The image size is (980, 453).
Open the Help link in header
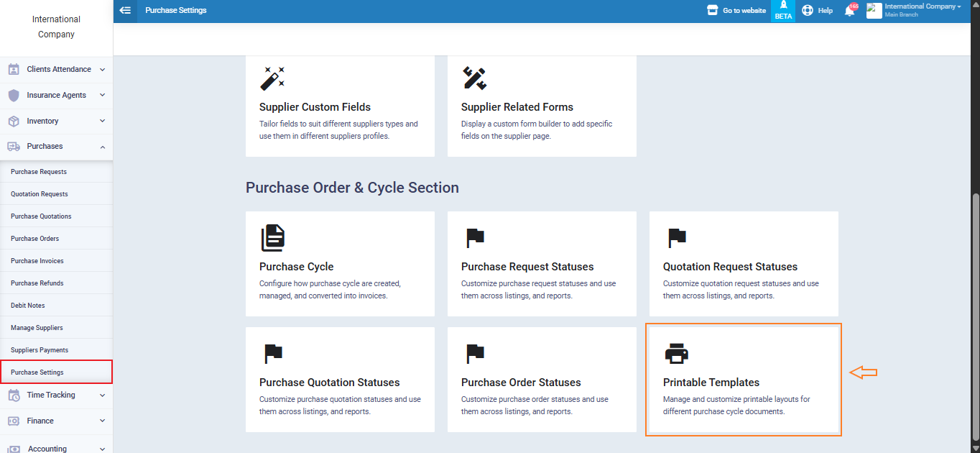818,11
